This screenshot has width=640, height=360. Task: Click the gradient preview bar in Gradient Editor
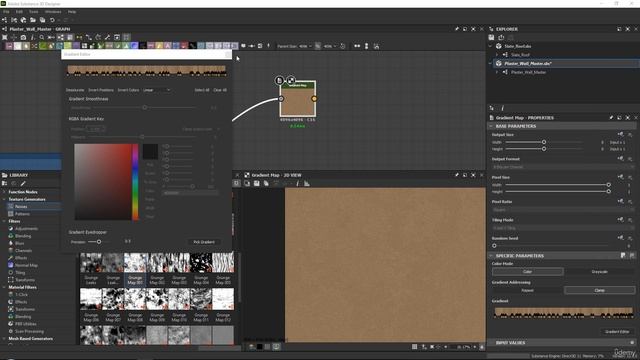147,70
